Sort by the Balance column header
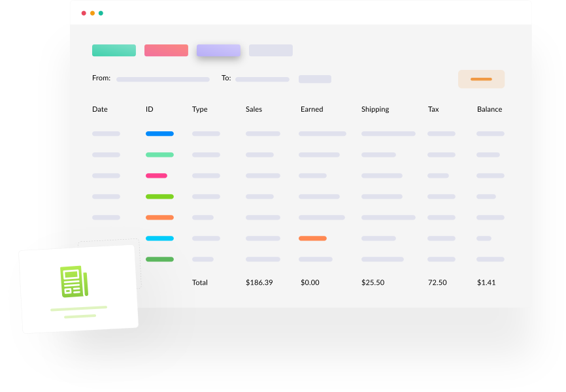566x392 pixels. pos(490,109)
